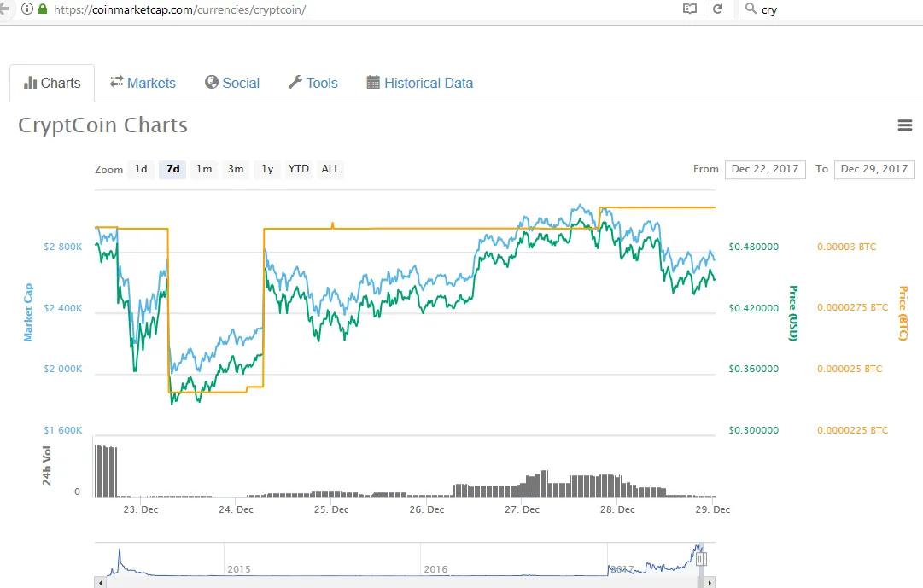This screenshot has height=588, width=923.
Task: Click the $1 600K axis value
Action: click(x=63, y=430)
